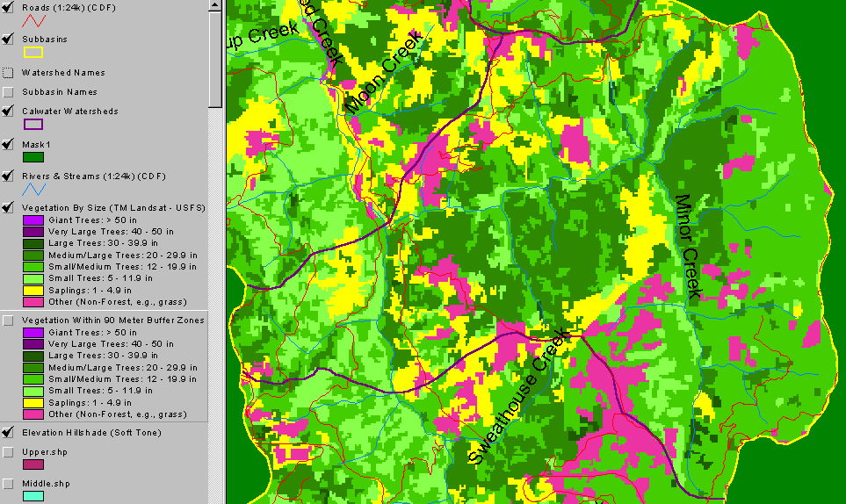
Task: Toggle Rivers & Streams layer checkbox
Action: (8, 176)
